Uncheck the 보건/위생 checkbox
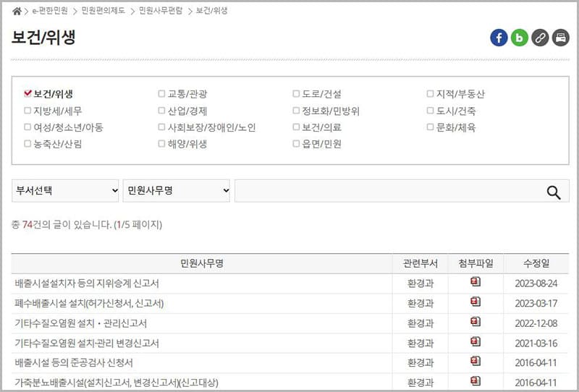The width and height of the screenshot is (579, 392). (28, 93)
